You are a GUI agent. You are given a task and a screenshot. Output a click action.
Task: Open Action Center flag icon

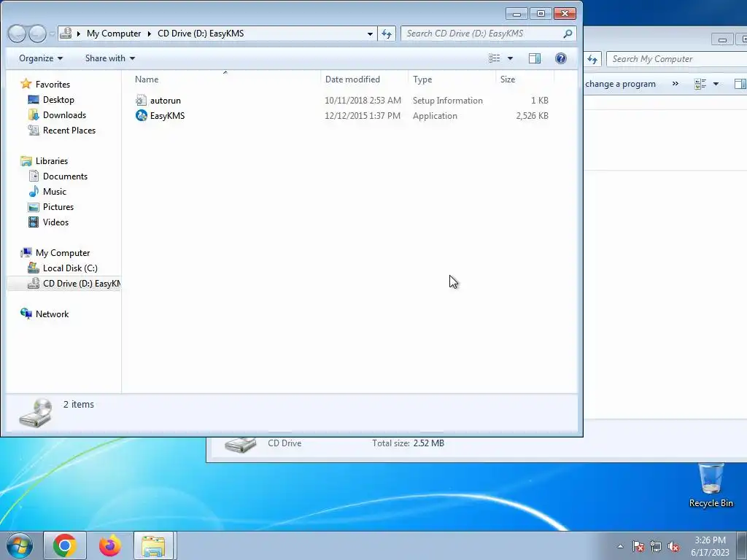coord(638,546)
